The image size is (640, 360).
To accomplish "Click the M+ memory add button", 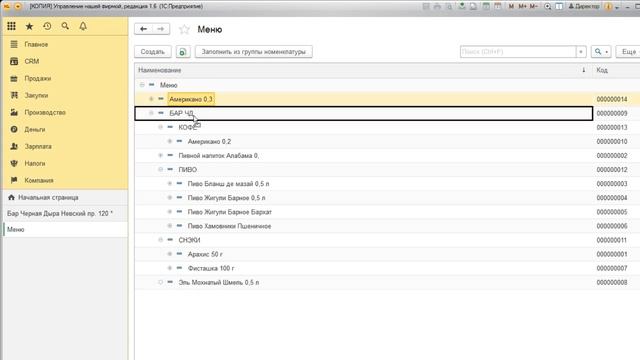I will pos(522,6).
